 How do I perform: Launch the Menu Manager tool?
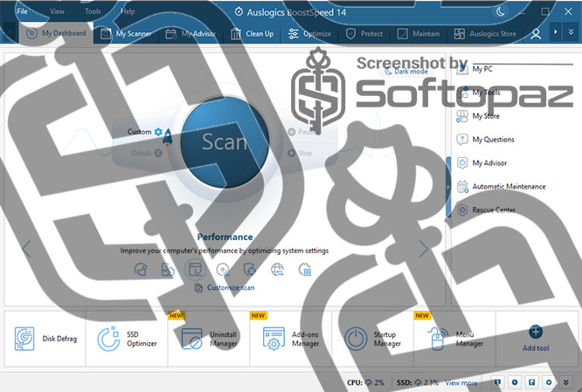point(454,339)
